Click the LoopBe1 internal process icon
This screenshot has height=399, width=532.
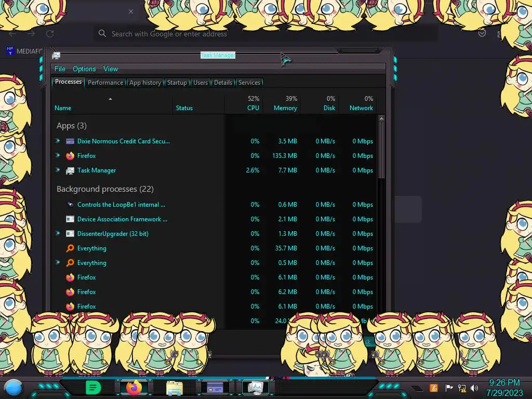tap(70, 205)
